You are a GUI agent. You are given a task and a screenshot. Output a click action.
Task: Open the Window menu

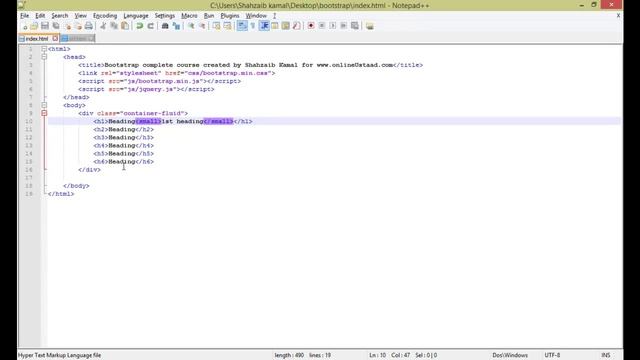[256, 16]
